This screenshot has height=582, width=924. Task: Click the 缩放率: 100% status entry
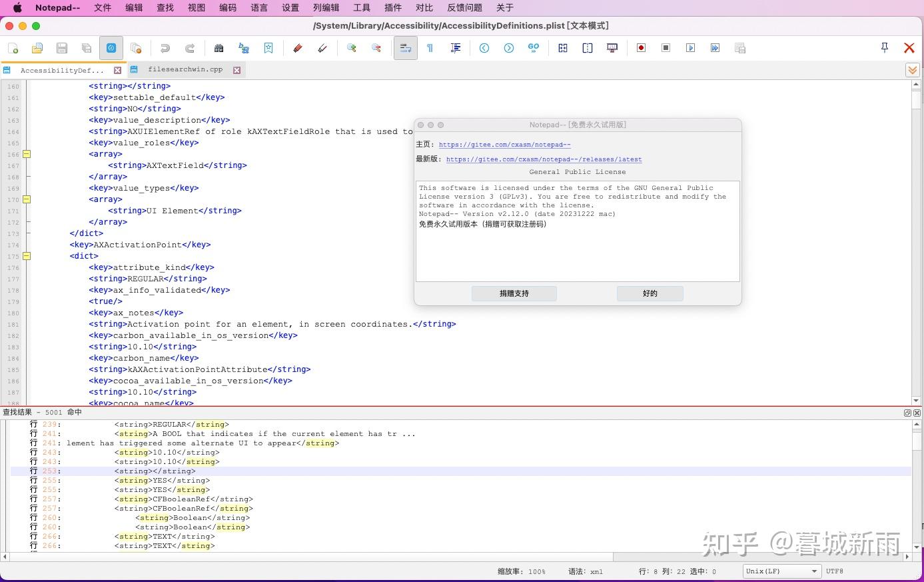click(x=522, y=571)
